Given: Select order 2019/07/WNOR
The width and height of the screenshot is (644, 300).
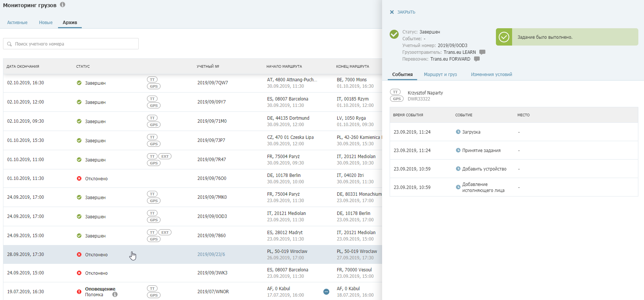Looking at the screenshot, I should (x=213, y=292).
